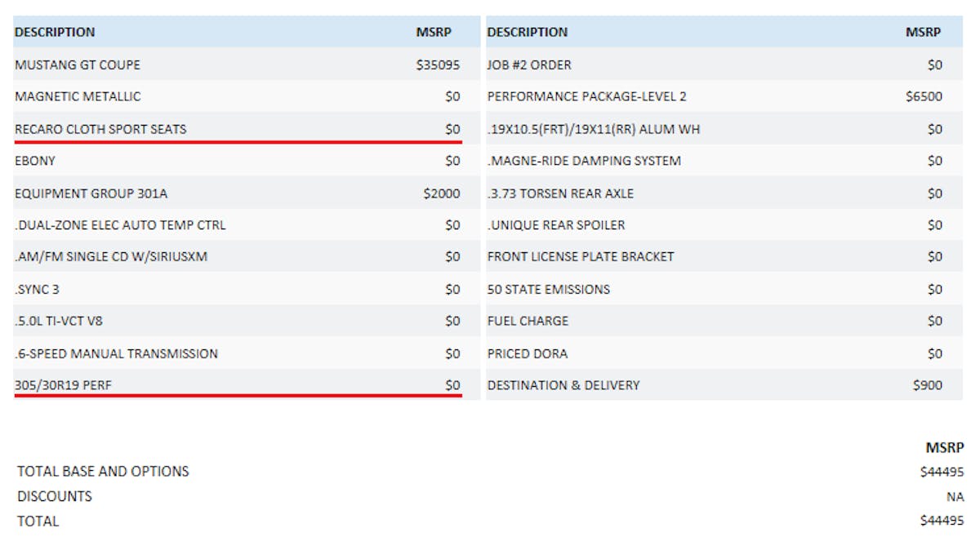Select the RECARO CLOTH SPORT SEATS entry

[x=100, y=129]
